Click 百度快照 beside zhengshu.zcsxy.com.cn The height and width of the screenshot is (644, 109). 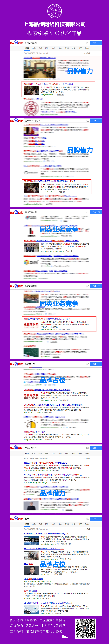pos(48,439)
